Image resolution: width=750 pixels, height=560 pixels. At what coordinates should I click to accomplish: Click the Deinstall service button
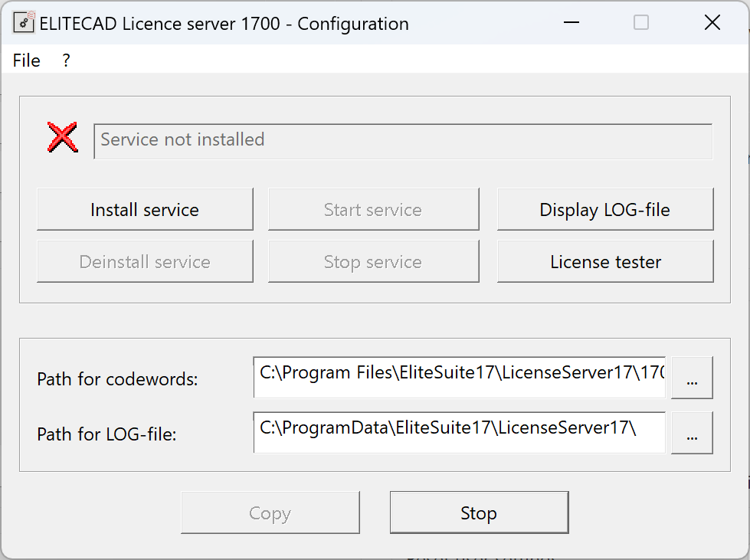click(x=145, y=261)
